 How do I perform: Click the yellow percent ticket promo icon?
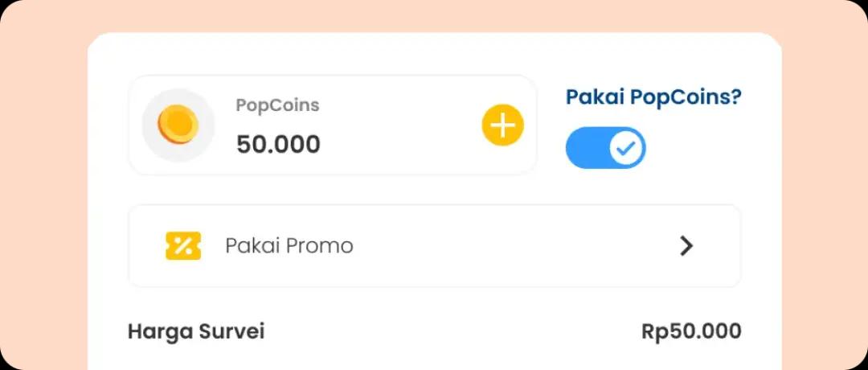coord(183,245)
